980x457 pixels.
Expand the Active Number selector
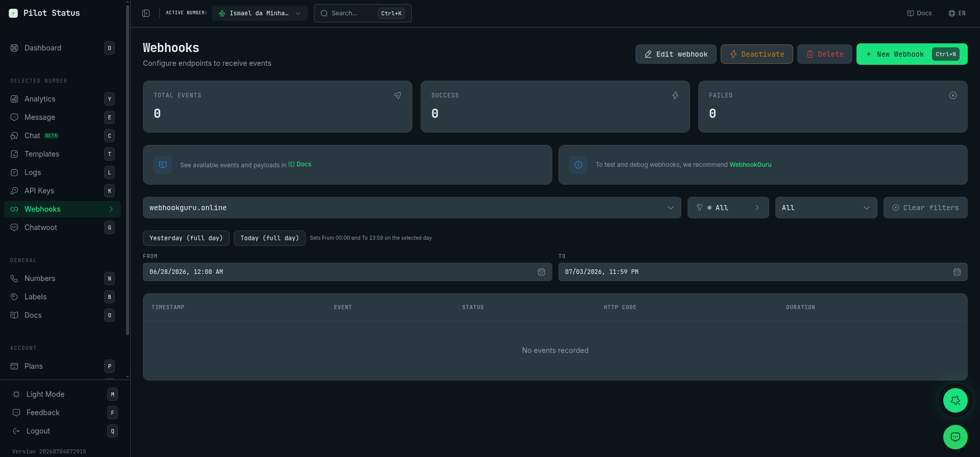[260, 13]
